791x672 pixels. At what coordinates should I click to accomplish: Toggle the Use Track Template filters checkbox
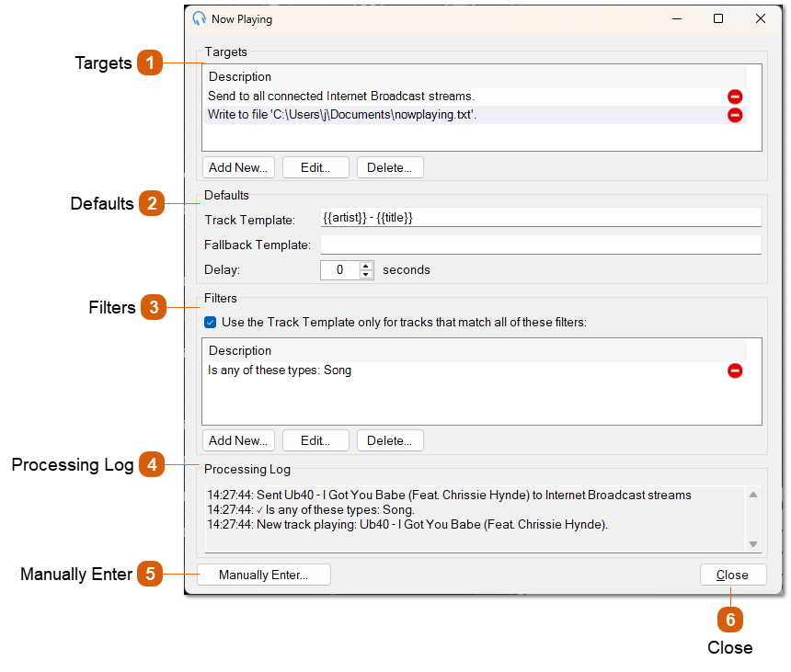(x=211, y=323)
